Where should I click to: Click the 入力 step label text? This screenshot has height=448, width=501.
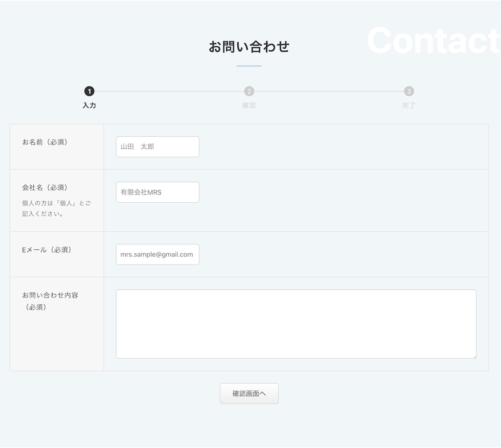pos(89,105)
